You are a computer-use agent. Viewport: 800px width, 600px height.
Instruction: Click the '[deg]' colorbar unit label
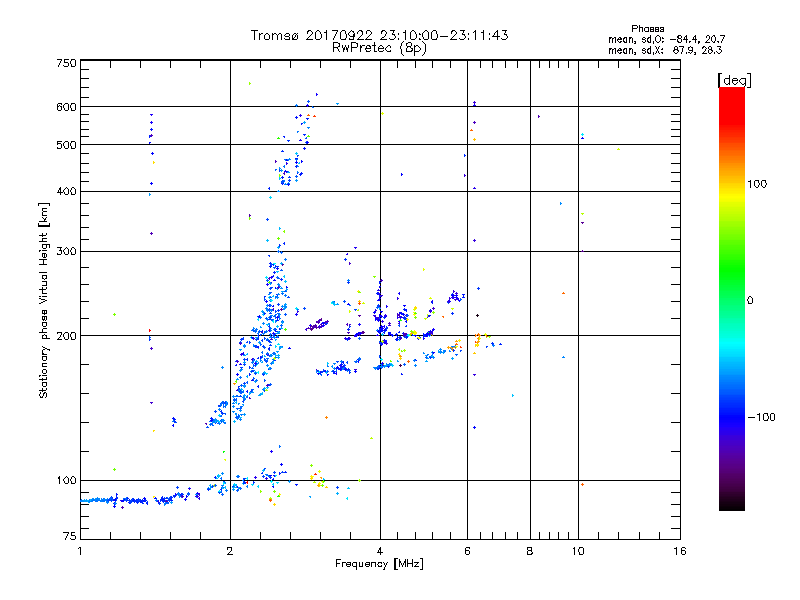[734, 80]
